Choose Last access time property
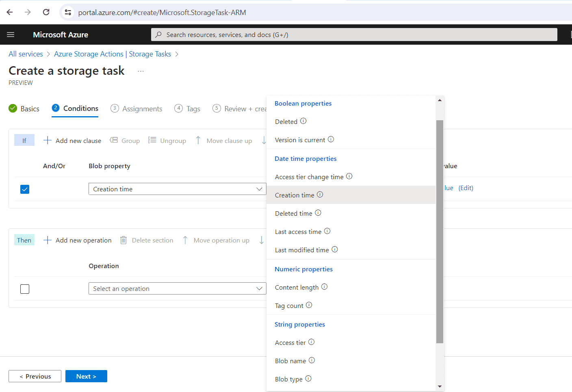The image size is (572, 392). pos(351,232)
